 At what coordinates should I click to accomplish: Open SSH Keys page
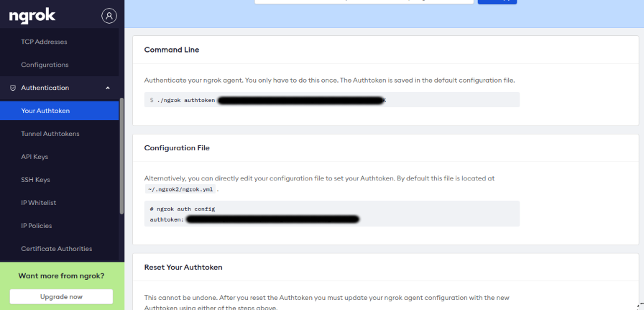click(x=35, y=180)
